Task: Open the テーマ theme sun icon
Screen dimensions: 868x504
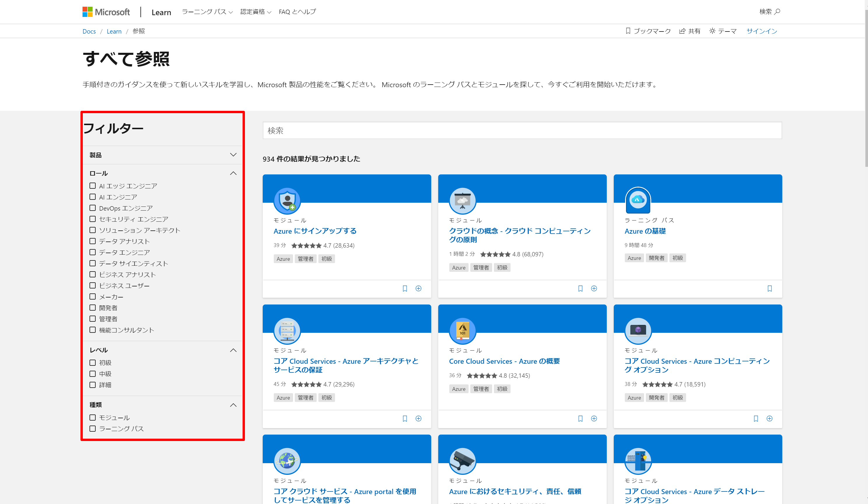Action: [x=712, y=31]
